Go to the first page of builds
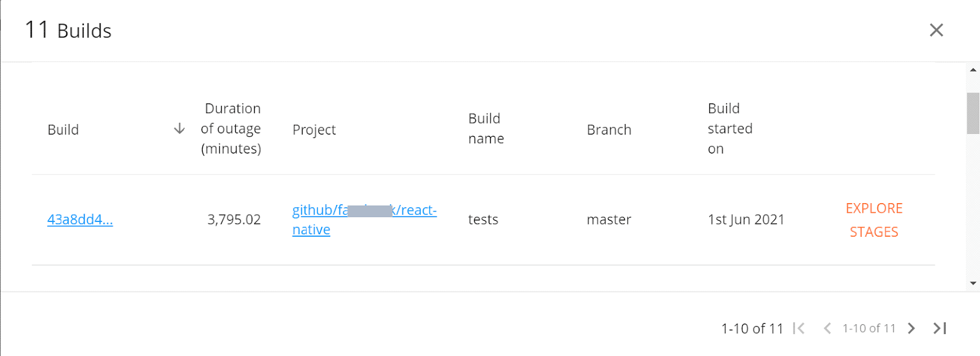This screenshot has width=980, height=356. (x=800, y=328)
